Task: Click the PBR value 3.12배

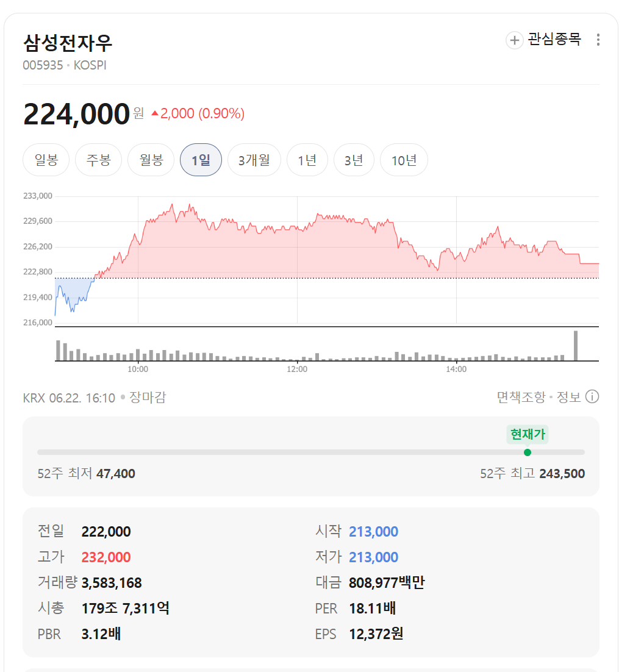Action: tap(101, 634)
